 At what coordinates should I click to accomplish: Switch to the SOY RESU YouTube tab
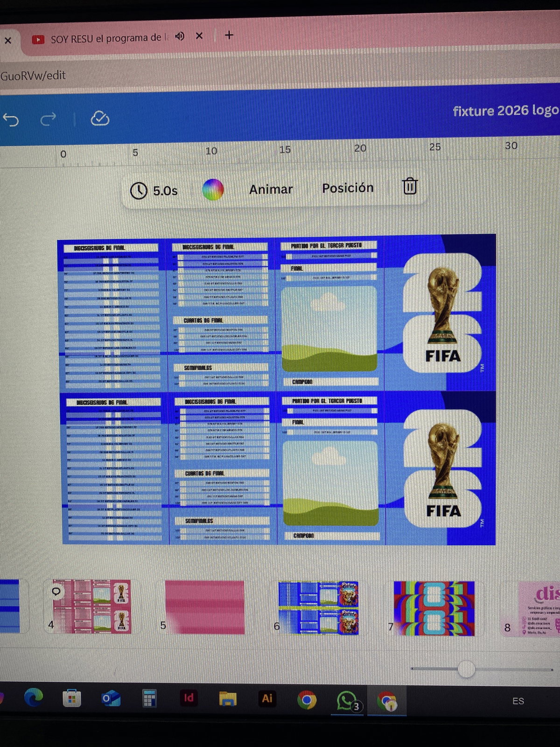[103, 39]
